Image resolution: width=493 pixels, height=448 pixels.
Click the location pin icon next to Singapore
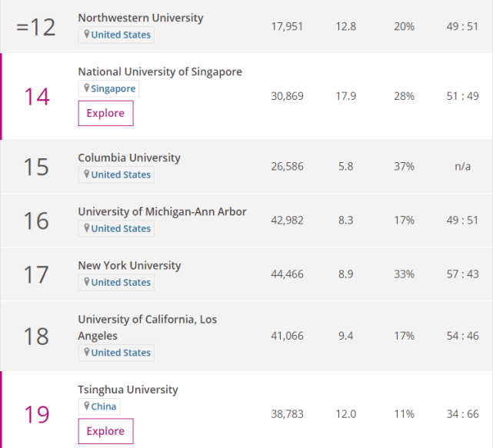[x=87, y=88]
